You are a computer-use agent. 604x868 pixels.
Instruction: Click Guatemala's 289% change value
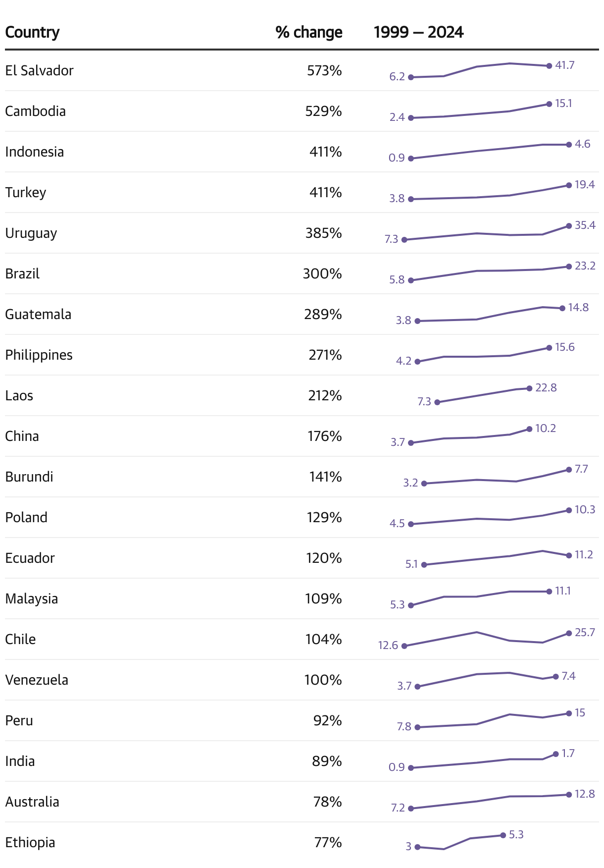pos(323,314)
